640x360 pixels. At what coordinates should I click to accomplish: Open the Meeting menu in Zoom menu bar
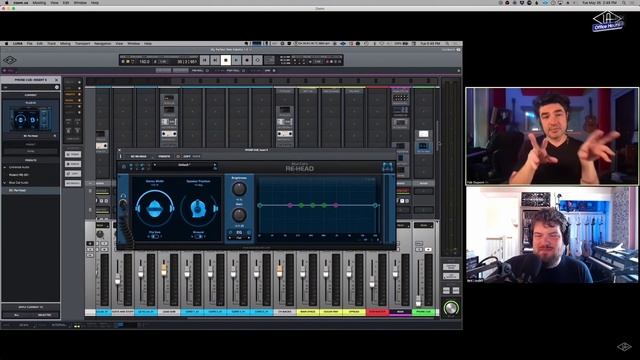pyautogui.click(x=39, y=2)
